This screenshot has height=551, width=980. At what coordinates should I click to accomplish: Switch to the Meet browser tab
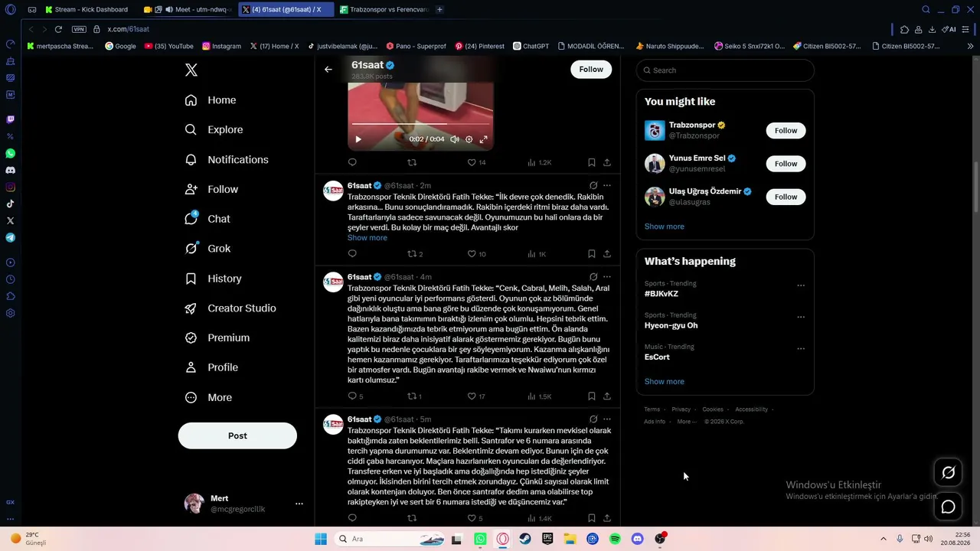coord(188,10)
